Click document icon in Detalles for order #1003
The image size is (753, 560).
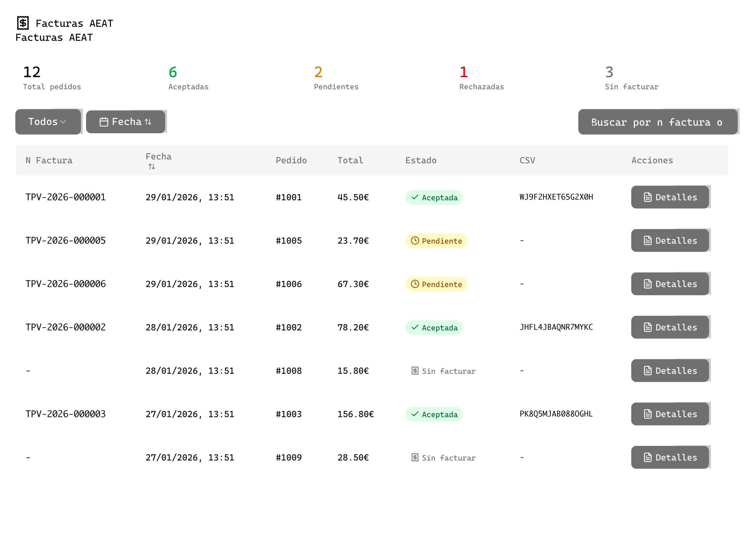(x=647, y=414)
